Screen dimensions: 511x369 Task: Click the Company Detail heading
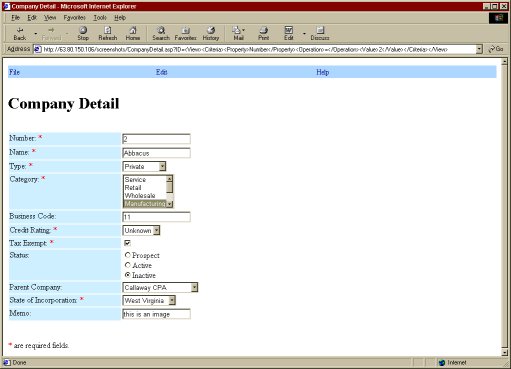click(x=63, y=104)
